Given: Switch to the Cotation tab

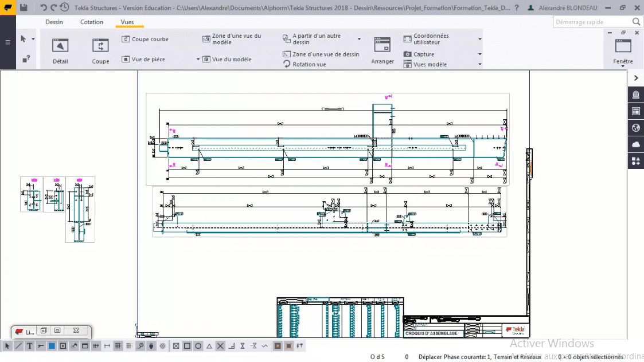Looking at the screenshot, I should click(91, 22).
